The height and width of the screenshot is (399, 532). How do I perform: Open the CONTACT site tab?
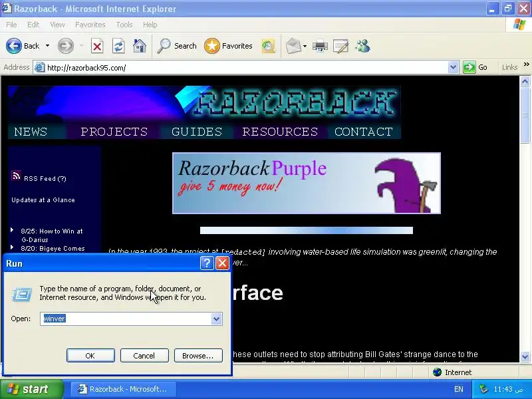pyautogui.click(x=364, y=132)
